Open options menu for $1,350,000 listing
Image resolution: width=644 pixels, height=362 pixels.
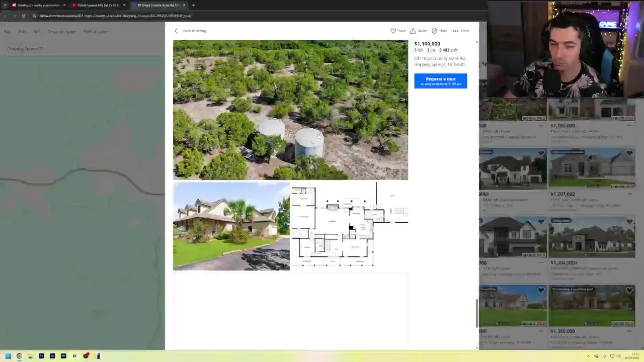(629, 331)
